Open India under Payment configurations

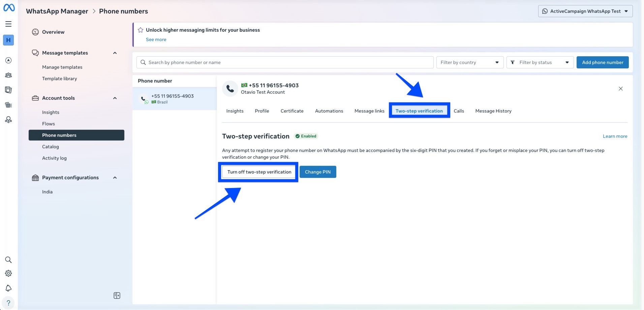[x=47, y=192]
